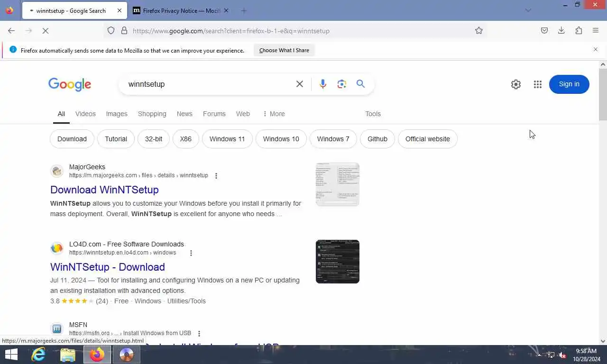Apply the Windows 11 filter chip

227,139
